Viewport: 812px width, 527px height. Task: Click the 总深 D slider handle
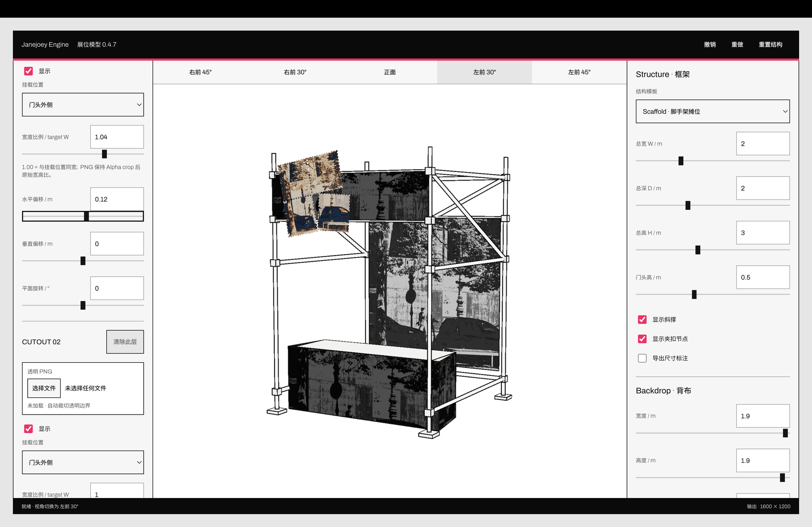pyautogui.click(x=688, y=206)
